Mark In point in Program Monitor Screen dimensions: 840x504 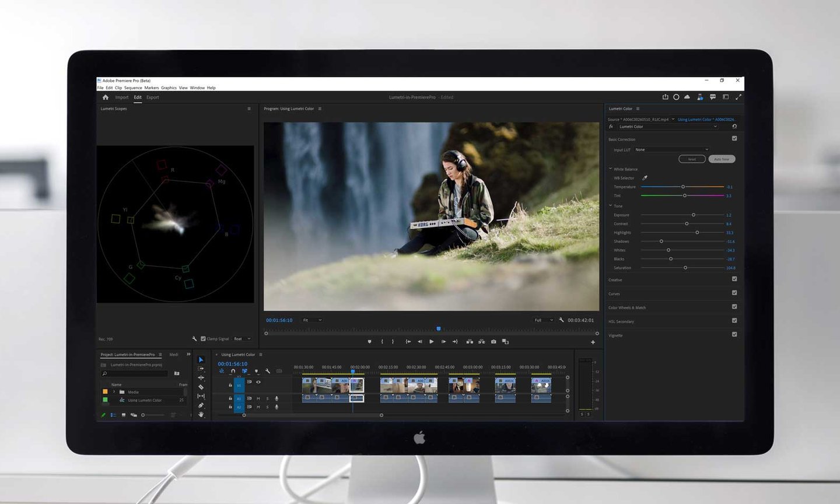coord(382,342)
